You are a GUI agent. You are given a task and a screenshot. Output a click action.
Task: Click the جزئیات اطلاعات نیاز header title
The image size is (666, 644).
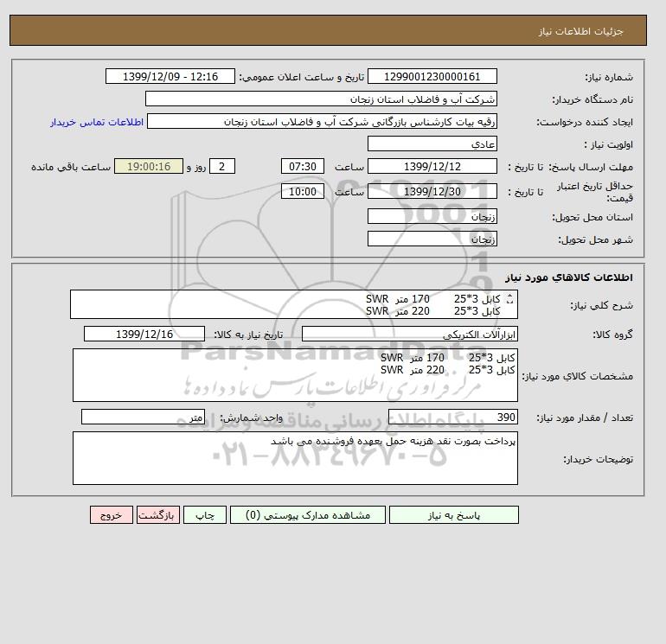[580, 31]
